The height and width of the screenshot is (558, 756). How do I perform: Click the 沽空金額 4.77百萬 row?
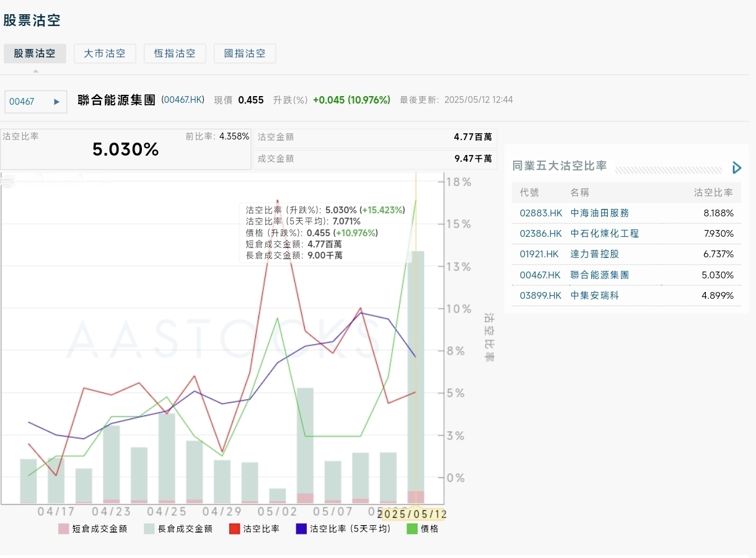pyautogui.click(x=375, y=137)
